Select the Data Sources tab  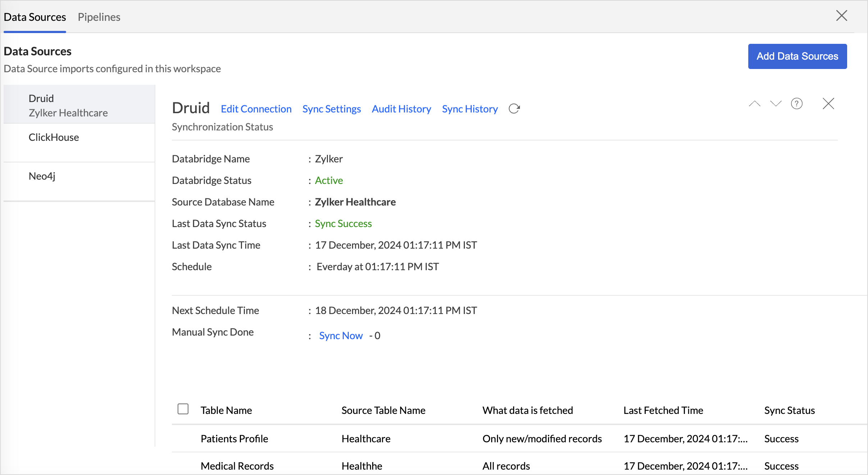click(35, 17)
